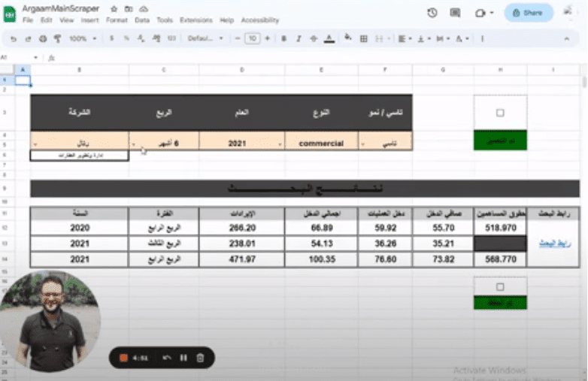Open the Data menu
This screenshot has width=588, height=381.
142,20
